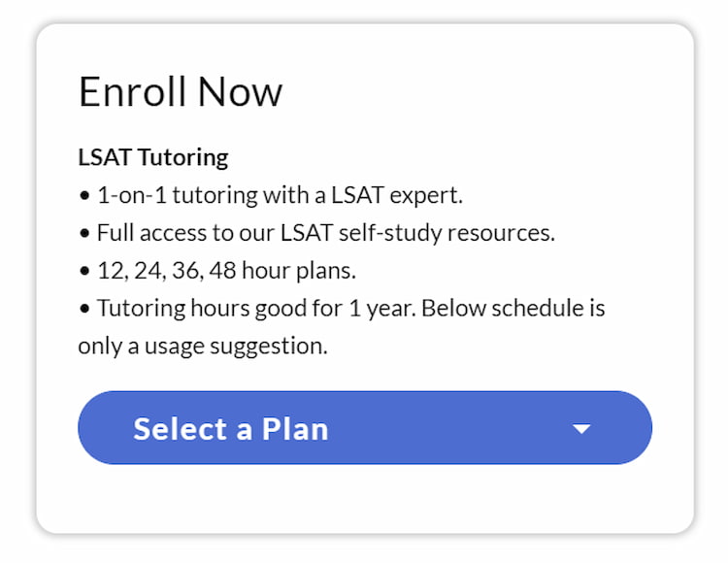
Task: Click the 12, 24, 36, 48 hour plans line
Action: pos(226,270)
